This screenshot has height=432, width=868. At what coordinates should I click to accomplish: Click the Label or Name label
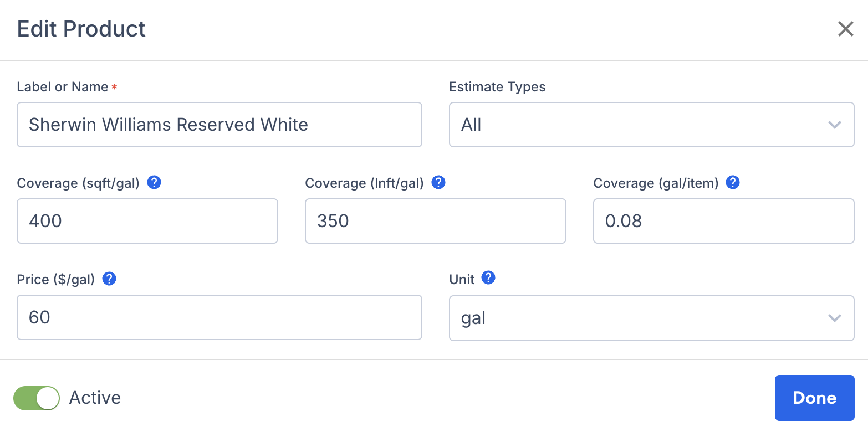pyautogui.click(x=63, y=87)
